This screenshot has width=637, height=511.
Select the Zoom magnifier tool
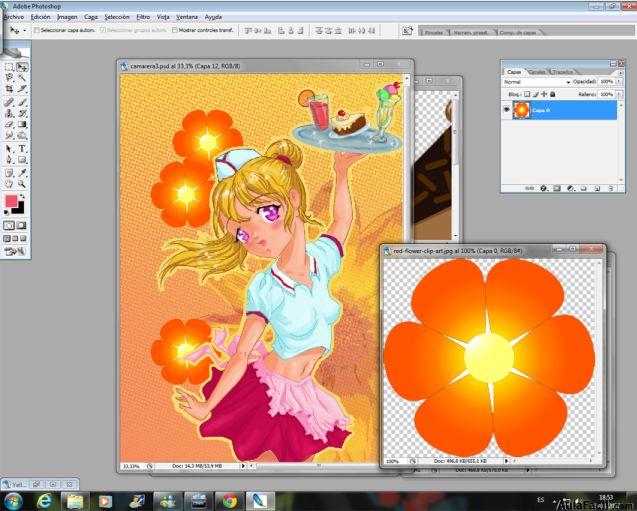22,184
